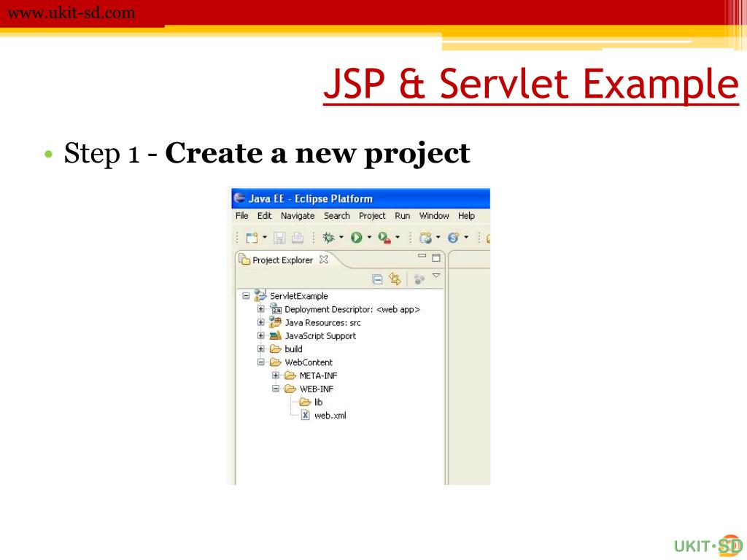
Task: Expand the META-INF folder node
Action: [275, 376]
